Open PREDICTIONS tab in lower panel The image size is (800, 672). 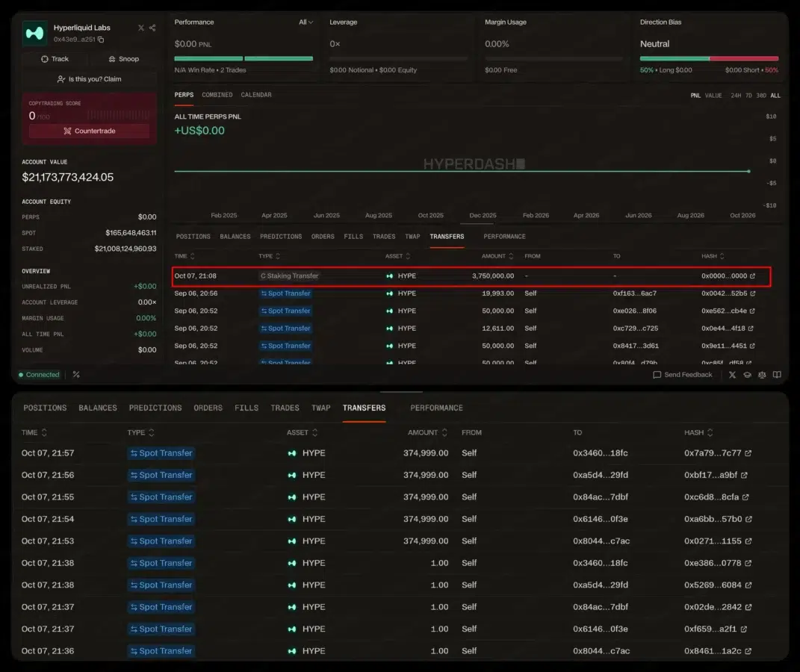click(155, 408)
